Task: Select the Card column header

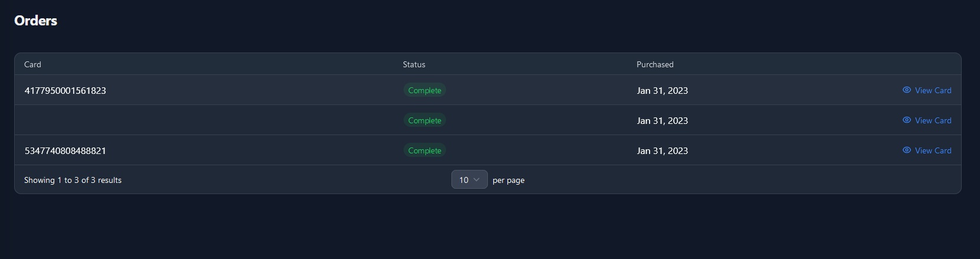Action: click(32, 64)
